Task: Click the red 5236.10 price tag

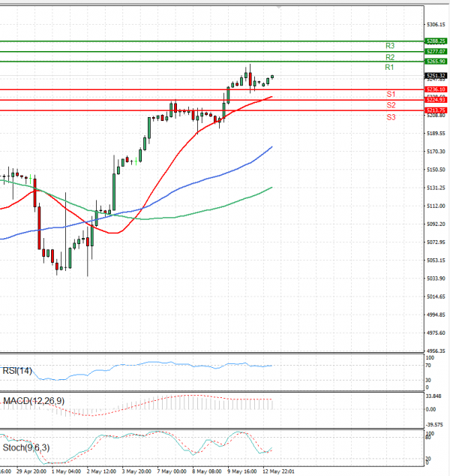Action: [436, 89]
